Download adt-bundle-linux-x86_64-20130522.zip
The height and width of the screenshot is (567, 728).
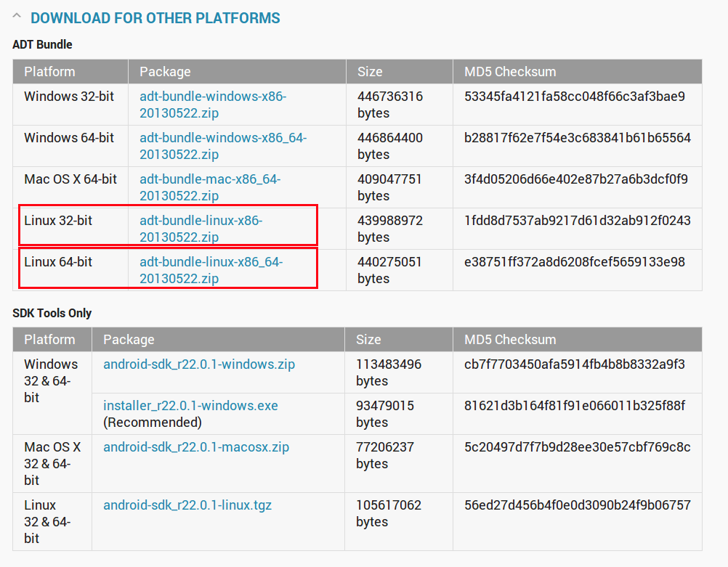click(x=211, y=269)
